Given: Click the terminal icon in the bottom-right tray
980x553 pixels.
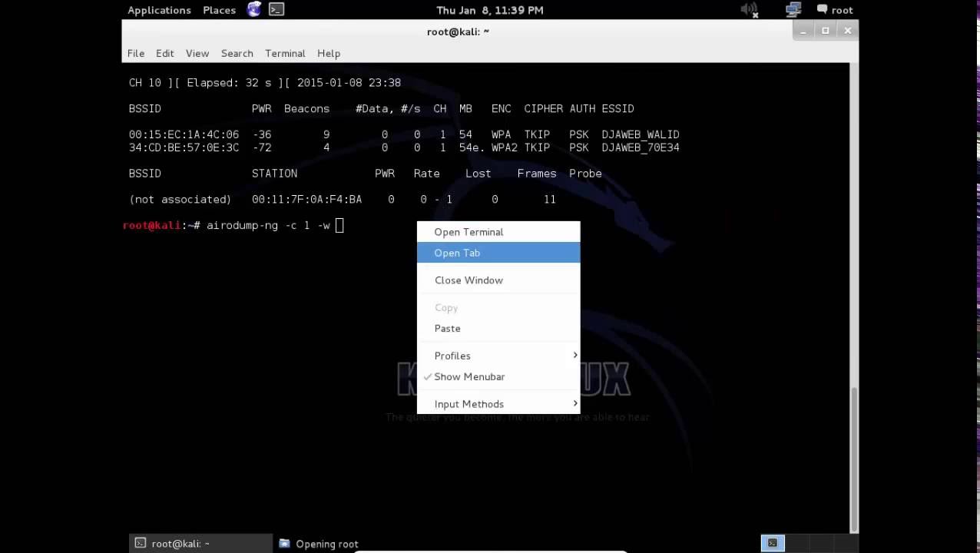Looking at the screenshot, I should point(772,543).
